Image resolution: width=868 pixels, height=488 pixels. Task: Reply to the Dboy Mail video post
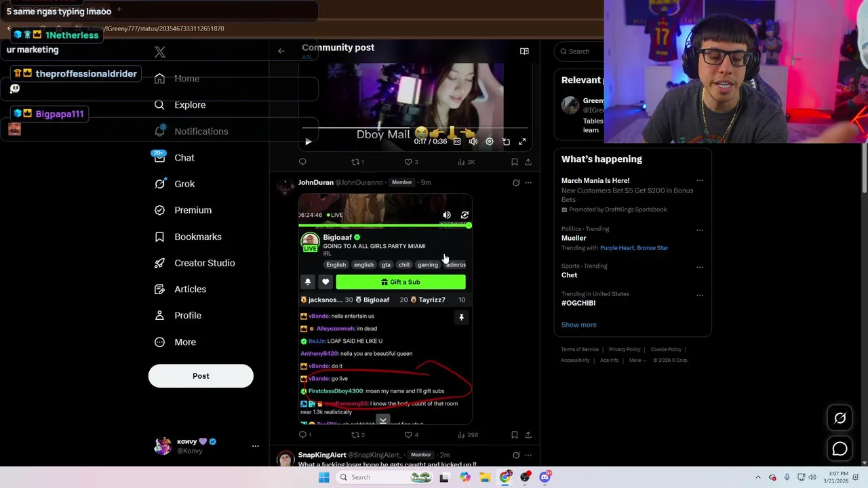302,162
